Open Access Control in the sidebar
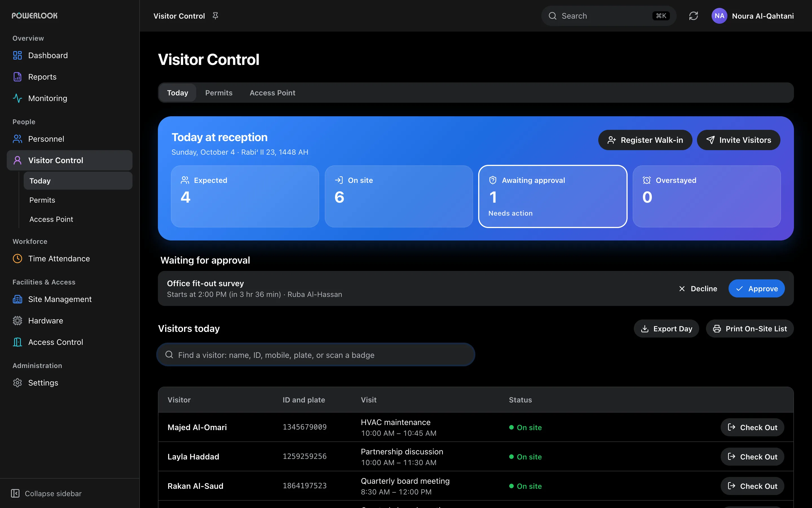The image size is (812, 508). 69,342
